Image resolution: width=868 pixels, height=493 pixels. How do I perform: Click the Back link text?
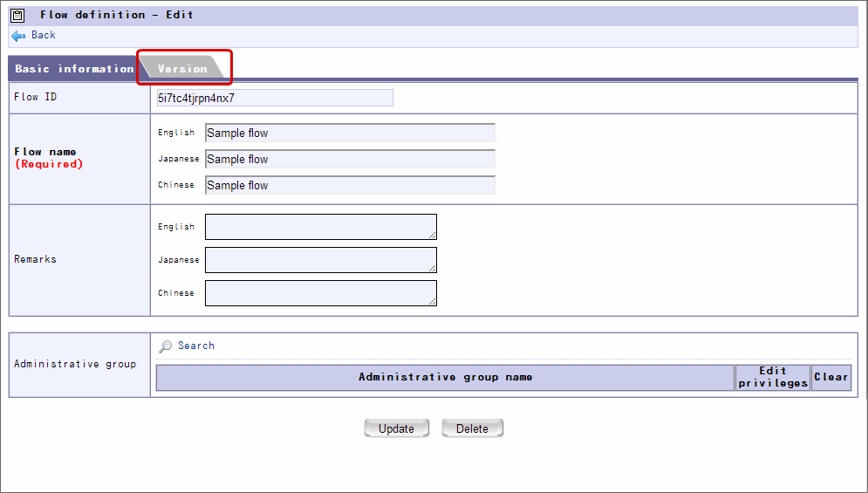click(43, 35)
